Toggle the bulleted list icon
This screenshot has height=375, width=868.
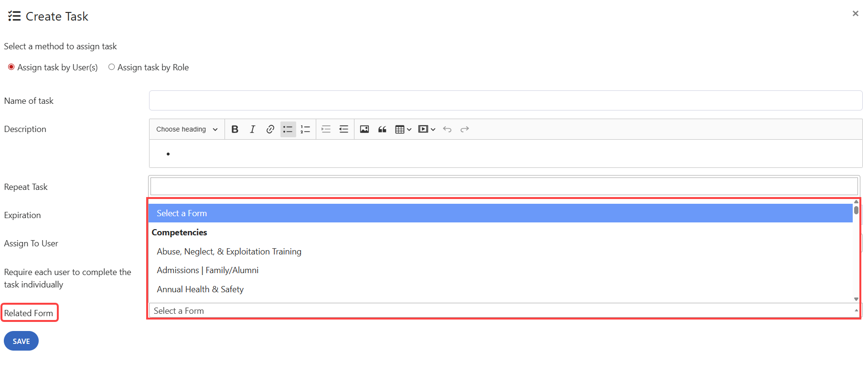(288, 129)
